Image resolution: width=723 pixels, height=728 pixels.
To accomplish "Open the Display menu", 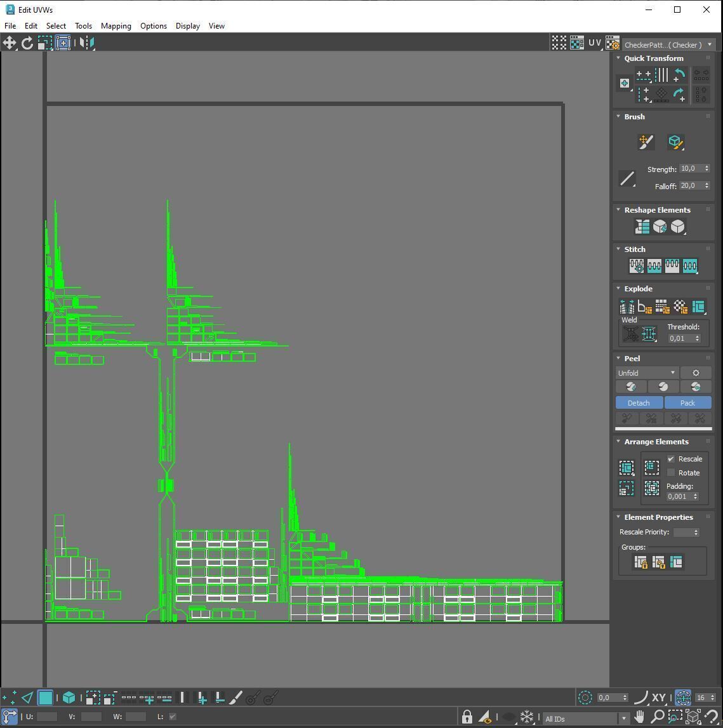I will tap(188, 25).
